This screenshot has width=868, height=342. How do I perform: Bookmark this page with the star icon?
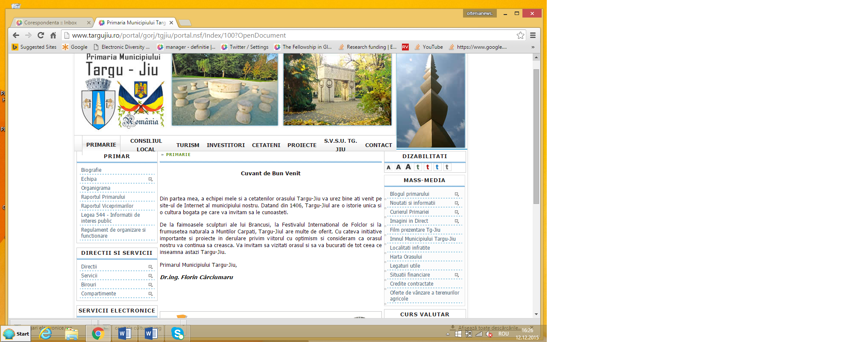[x=520, y=35]
